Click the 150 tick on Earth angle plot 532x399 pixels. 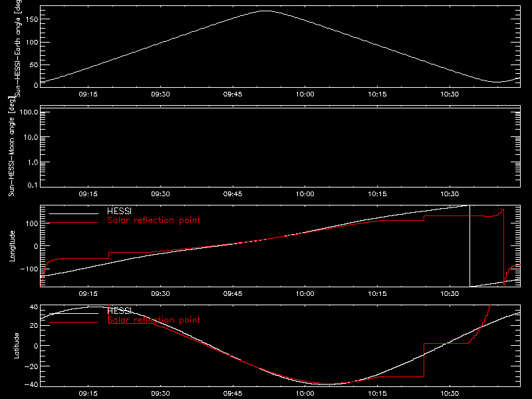pos(32,19)
